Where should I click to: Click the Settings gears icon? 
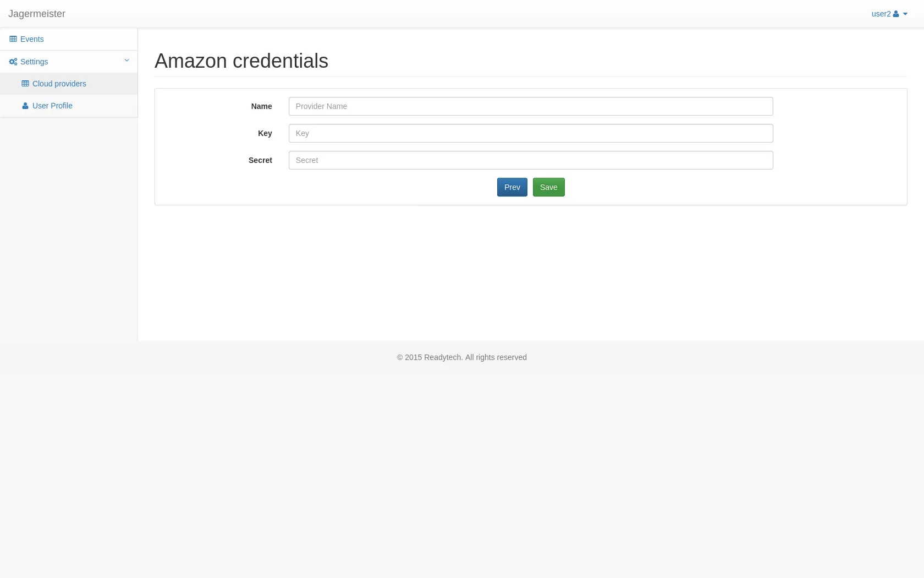(x=13, y=62)
